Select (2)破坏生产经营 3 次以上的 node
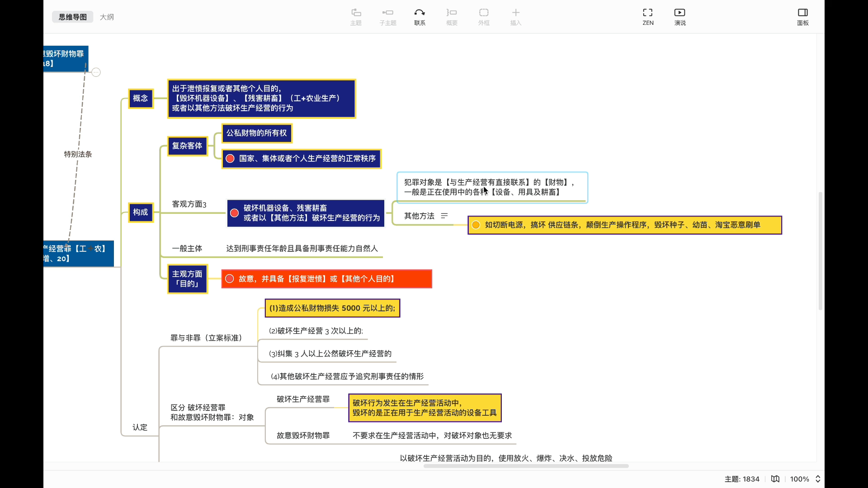 point(316,331)
